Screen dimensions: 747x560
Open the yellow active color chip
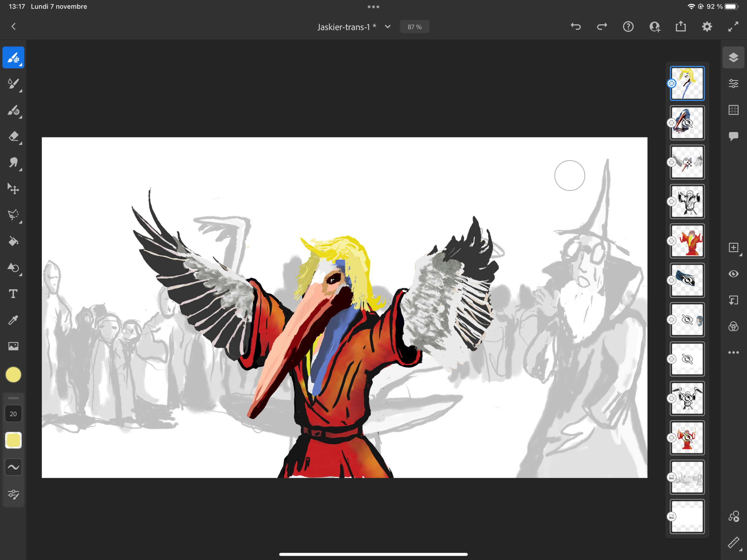point(13,375)
